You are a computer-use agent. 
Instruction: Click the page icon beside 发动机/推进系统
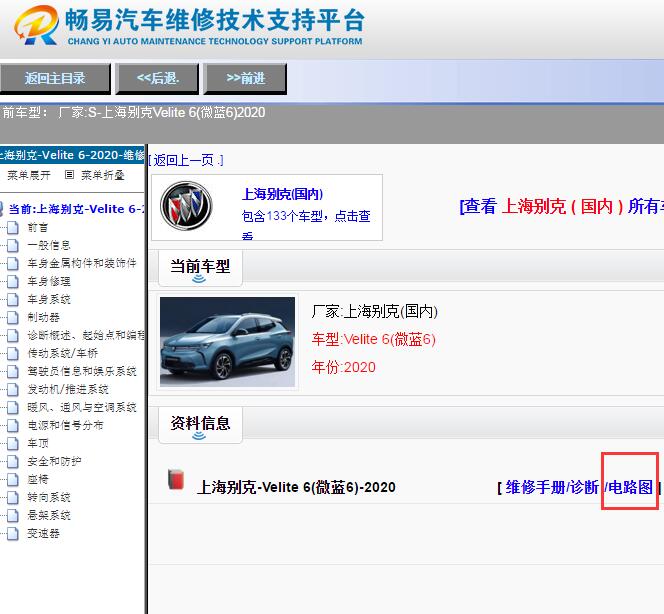[13, 390]
